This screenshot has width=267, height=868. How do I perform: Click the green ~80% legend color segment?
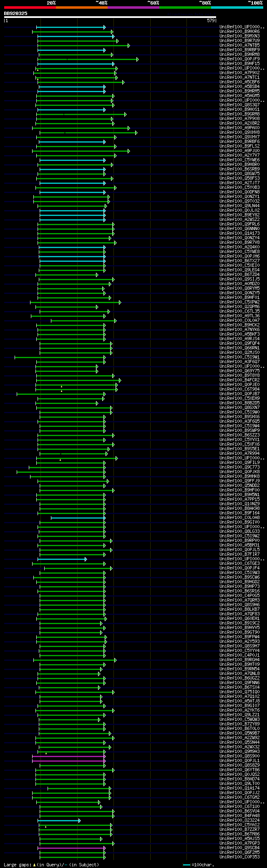click(x=185, y=8)
